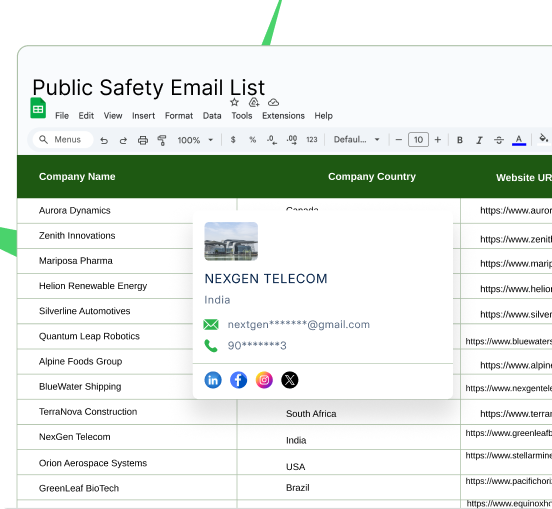Open the zoom 100% dropdown
The width and height of the screenshot is (552, 509).
(195, 140)
